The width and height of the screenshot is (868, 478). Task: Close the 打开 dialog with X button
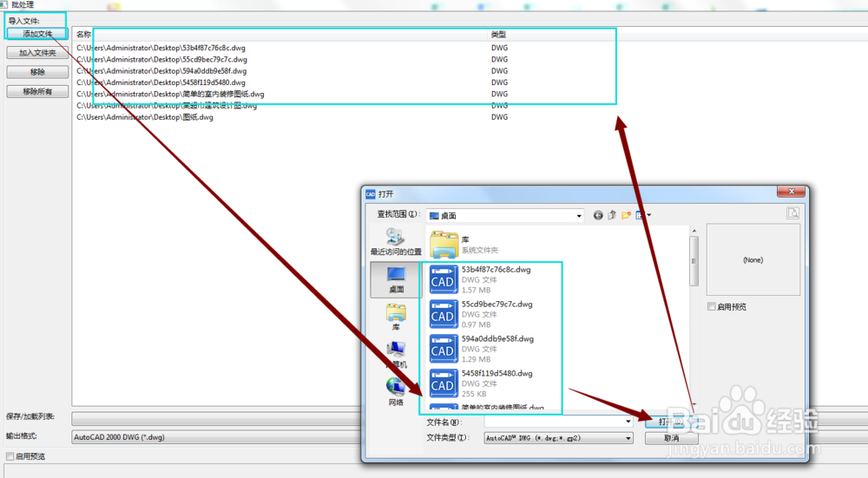pyautogui.click(x=791, y=192)
